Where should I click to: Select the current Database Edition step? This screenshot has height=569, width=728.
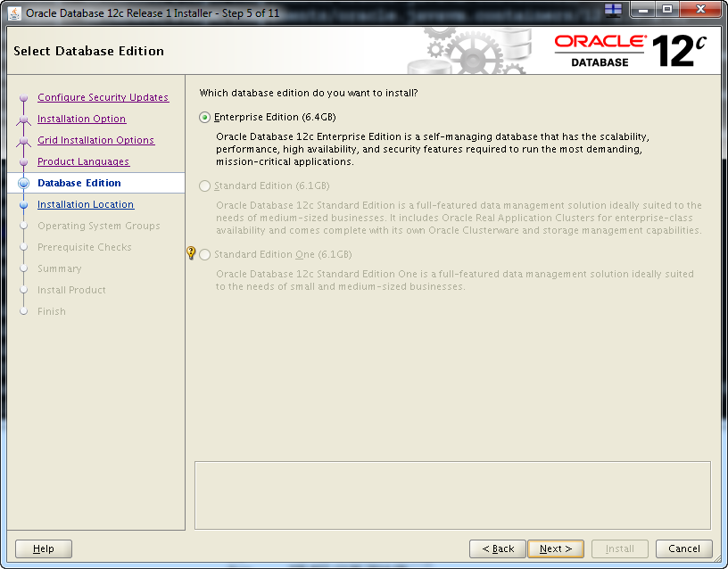point(79,183)
